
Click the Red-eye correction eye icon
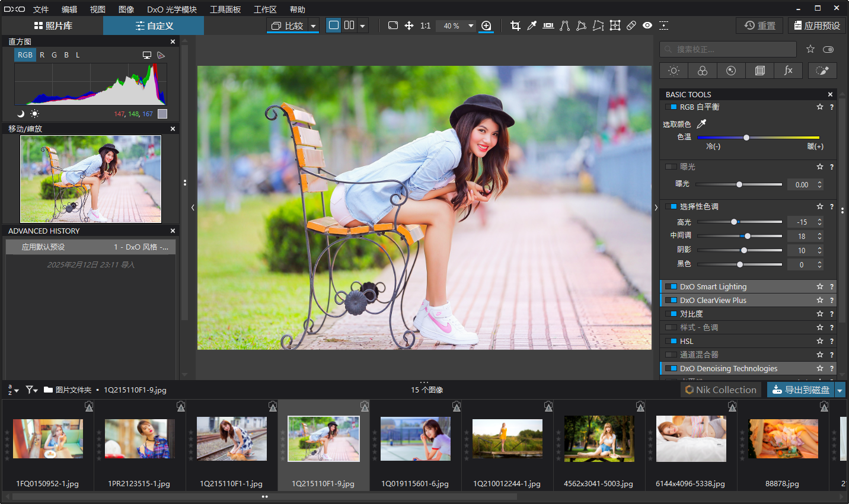tap(647, 25)
